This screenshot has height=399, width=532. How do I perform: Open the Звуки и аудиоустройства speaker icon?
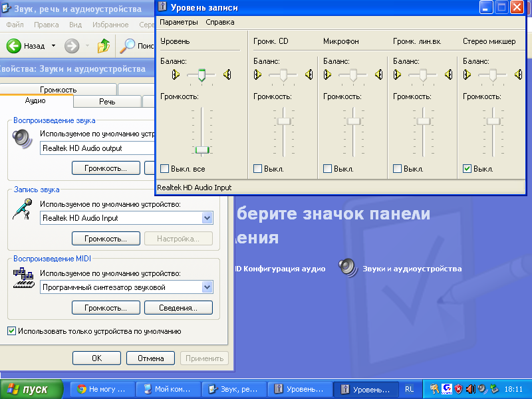pyautogui.click(x=347, y=268)
